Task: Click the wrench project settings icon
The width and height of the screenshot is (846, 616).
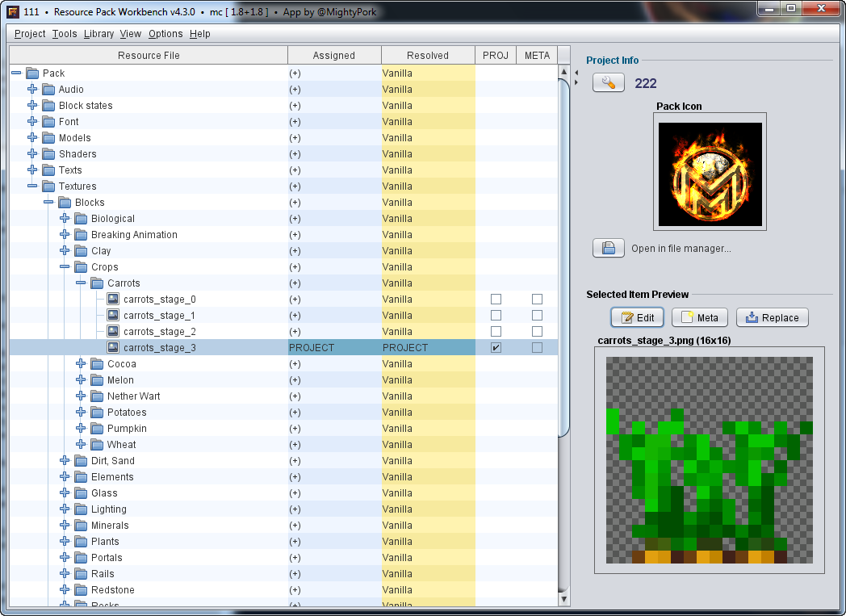Action: pos(609,83)
